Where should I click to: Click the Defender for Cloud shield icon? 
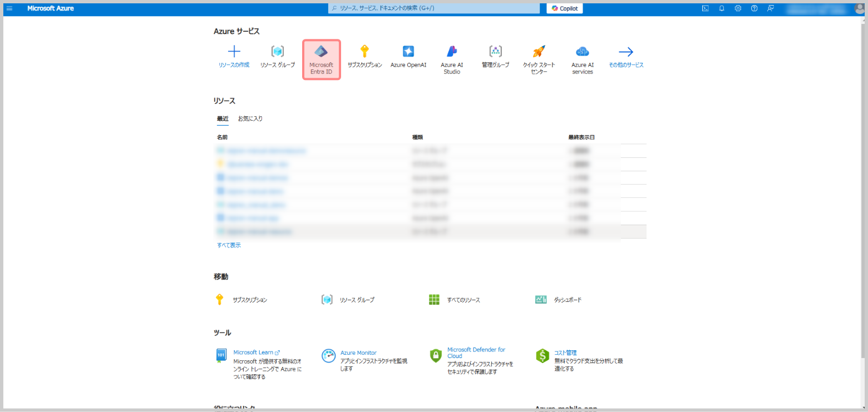[436, 356]
